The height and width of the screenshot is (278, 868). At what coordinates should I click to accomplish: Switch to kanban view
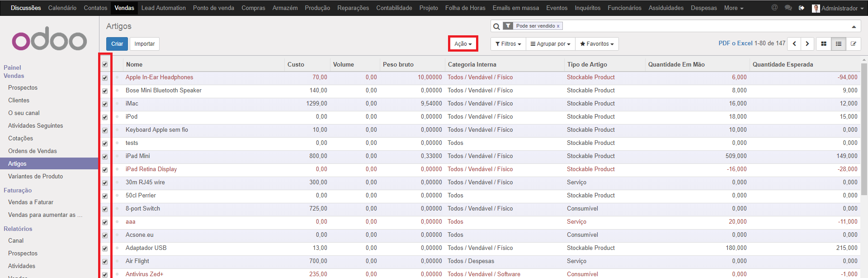[824, 44]
